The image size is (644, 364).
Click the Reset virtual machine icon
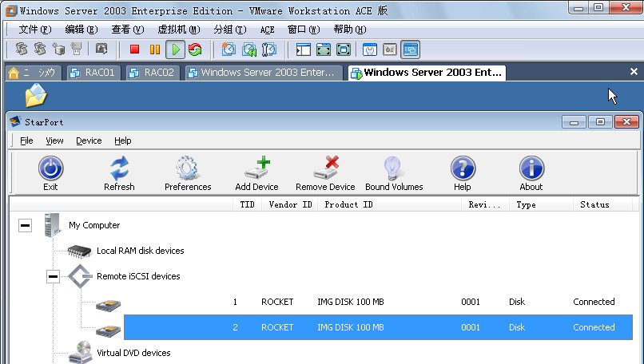click(x=195, y=49)
